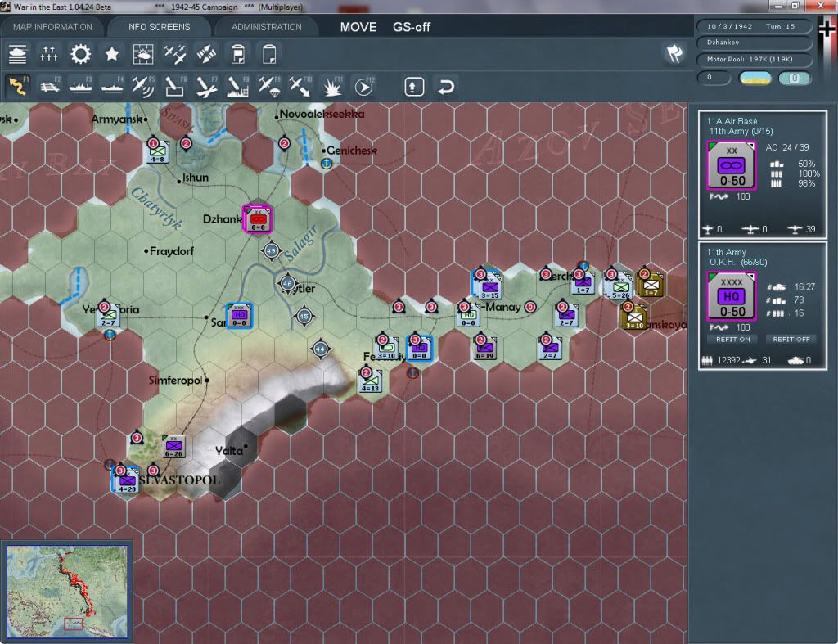Select the 6=19 unit on map

click(484, 348)
